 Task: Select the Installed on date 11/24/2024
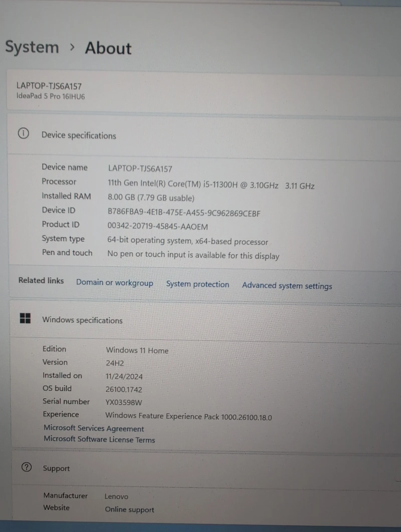[124, 376]
